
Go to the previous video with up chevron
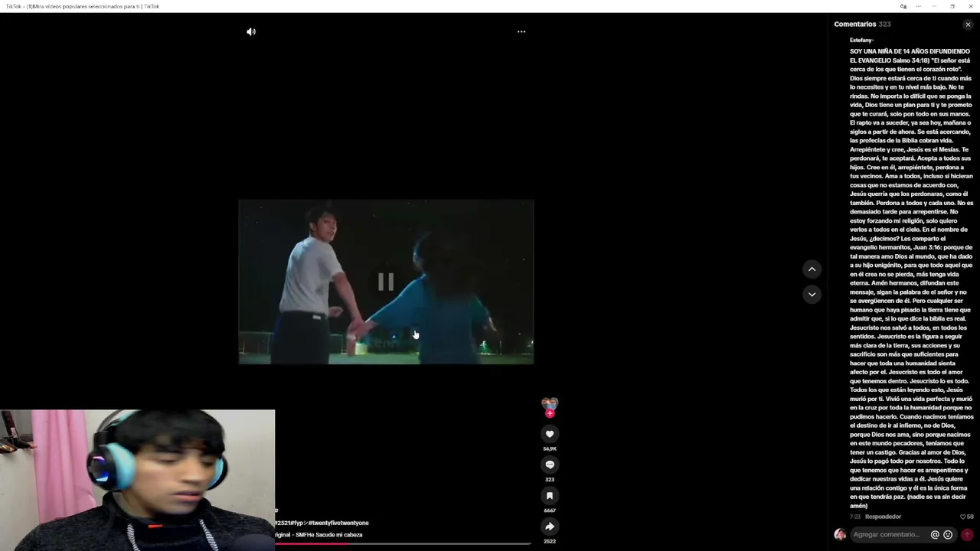(812, 269)
